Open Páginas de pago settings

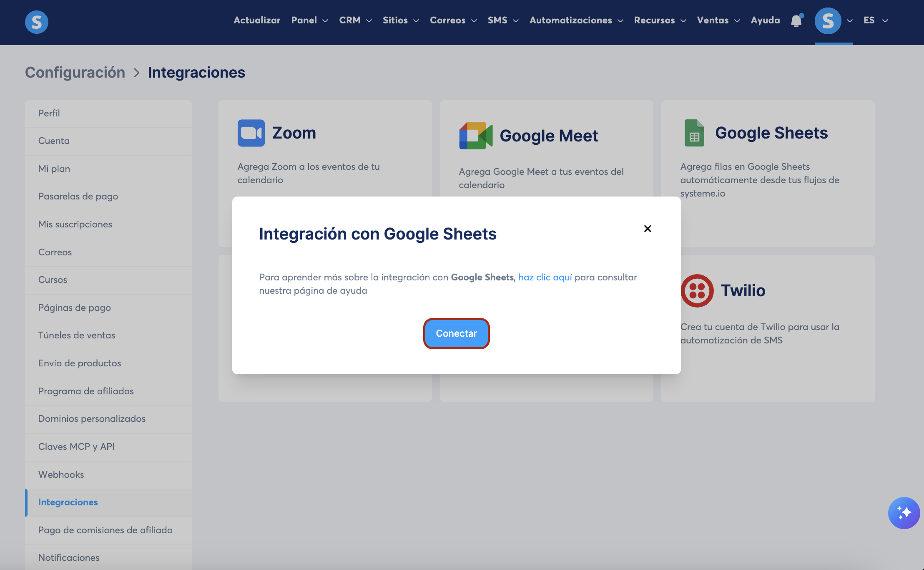click(108, 308)
